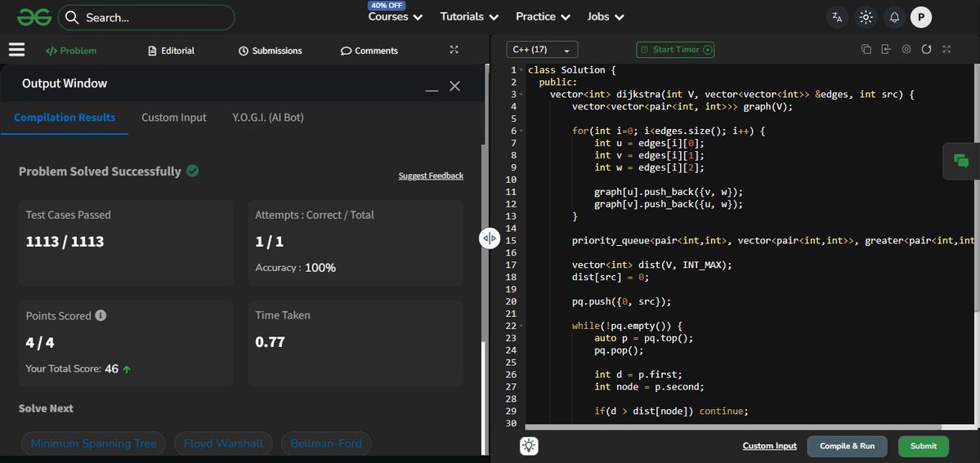Collapse the code fold at line 1
This screenshot has height=463, width=980.
(521, 70)
